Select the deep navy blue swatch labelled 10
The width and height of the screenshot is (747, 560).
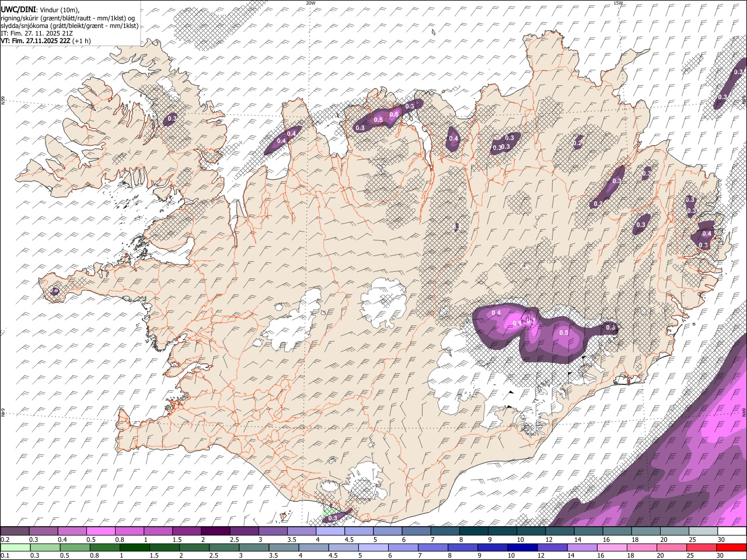point(522,547)
